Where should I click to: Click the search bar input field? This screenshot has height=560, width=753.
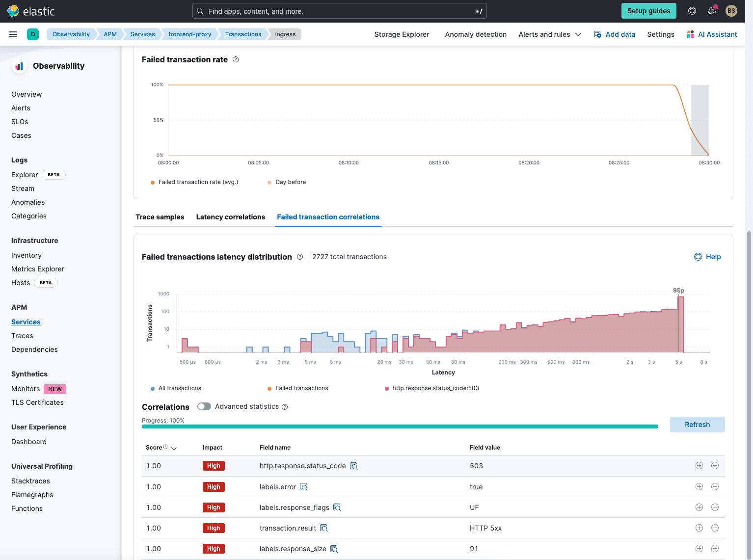pos(339,11)
